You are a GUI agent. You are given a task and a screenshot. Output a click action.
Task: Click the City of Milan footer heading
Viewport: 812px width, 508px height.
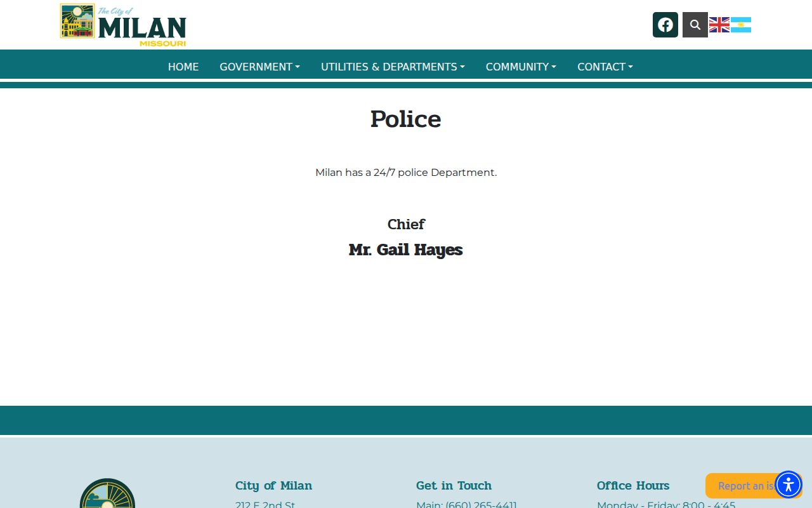point(274,486)
